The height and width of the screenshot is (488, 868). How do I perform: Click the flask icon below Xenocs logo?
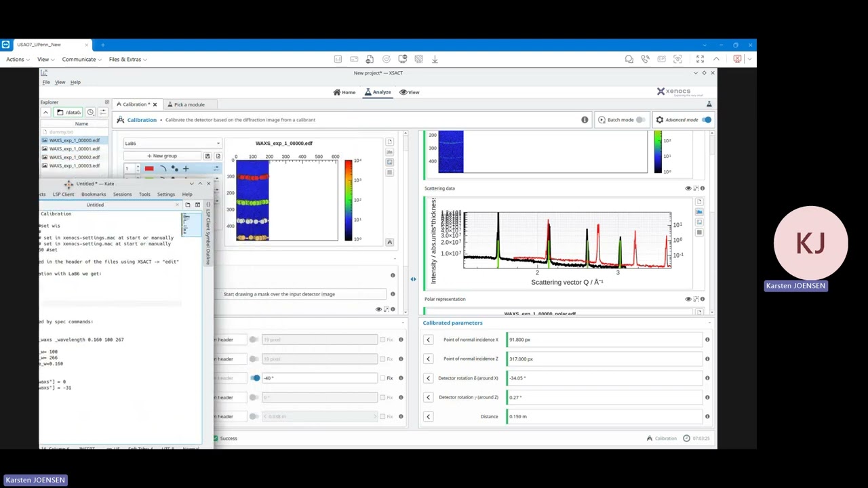(709, 104)
